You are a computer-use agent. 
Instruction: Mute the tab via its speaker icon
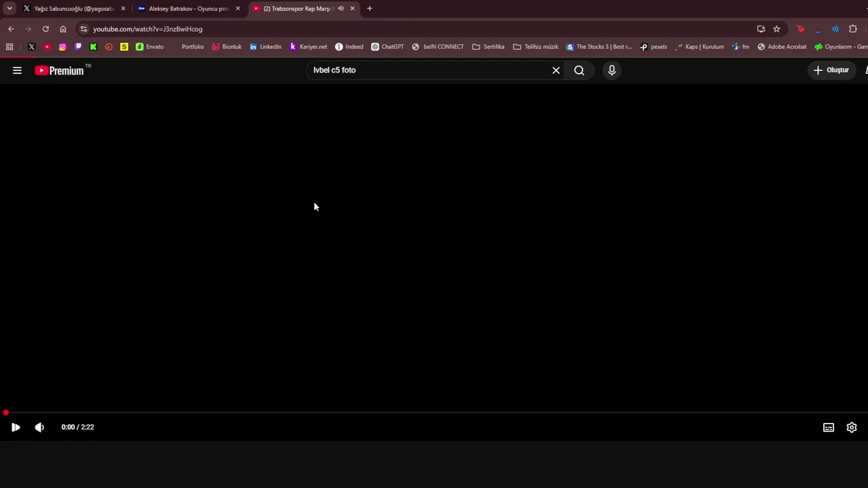pyautogui.click(x=340, y=9)
